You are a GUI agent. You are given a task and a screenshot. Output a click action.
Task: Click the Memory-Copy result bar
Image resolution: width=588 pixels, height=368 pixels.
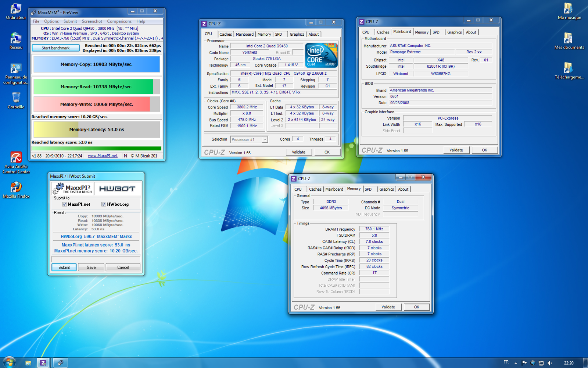click(x=97, y=64)
